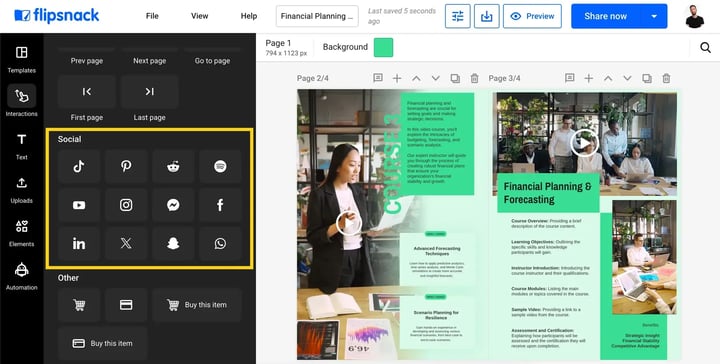The width and height of the screenshot is (720, 364).
Task: Open the Background color swatch
Action: [383, 47]
